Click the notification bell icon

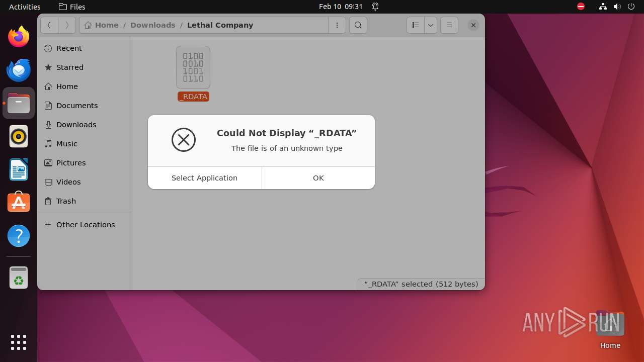pos(375,7)
